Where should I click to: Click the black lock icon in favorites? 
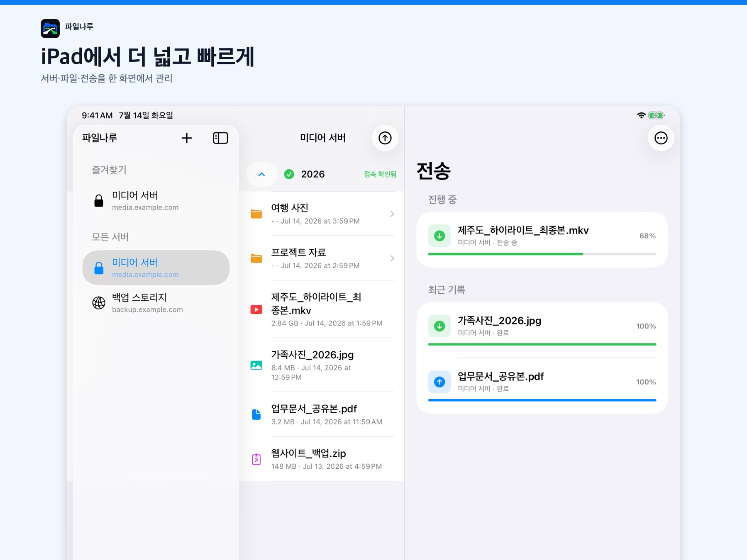(x=99, y=201)
